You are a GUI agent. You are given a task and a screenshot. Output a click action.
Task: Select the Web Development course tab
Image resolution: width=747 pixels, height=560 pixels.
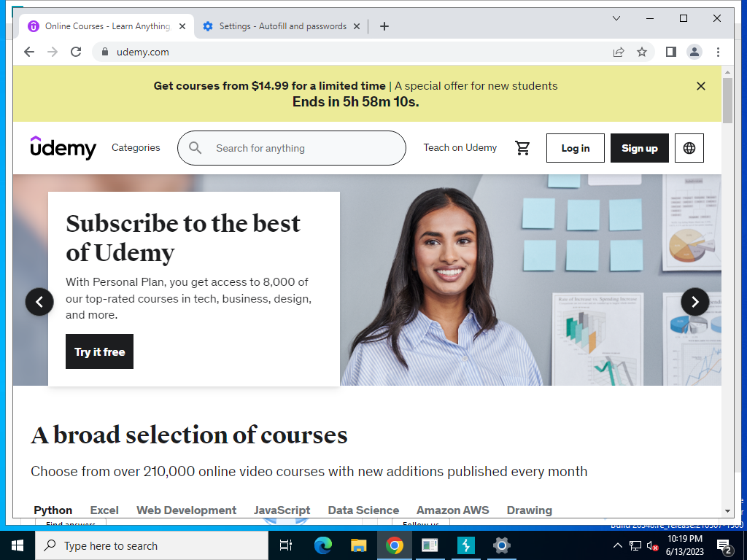(186, 510)
